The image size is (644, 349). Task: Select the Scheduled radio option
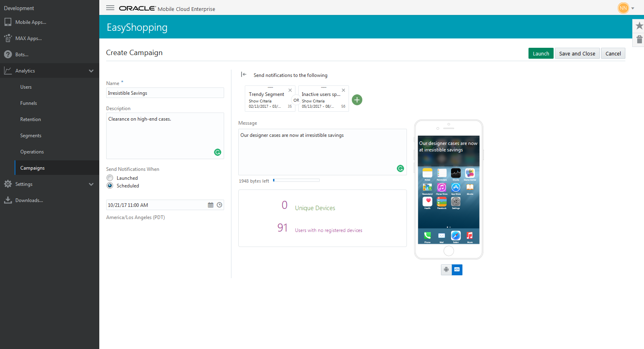[110, 185]
